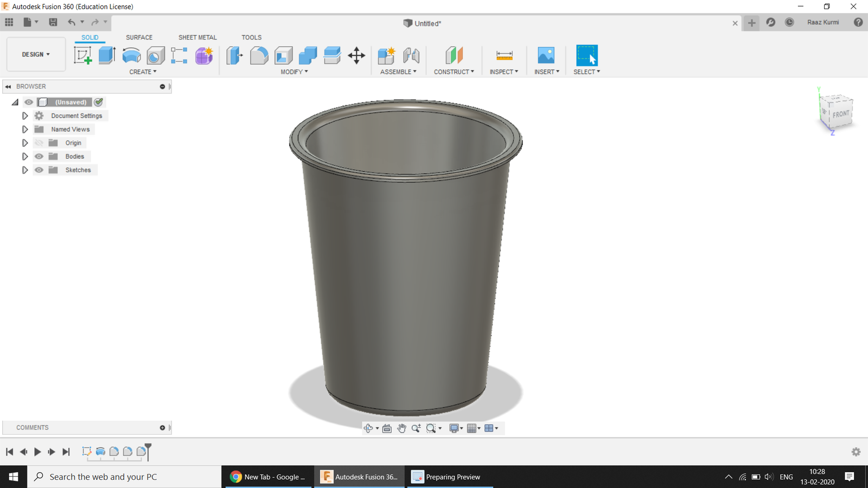868x488 pixels.
Task: Click the Undo arrow
Action: (72, 22)
